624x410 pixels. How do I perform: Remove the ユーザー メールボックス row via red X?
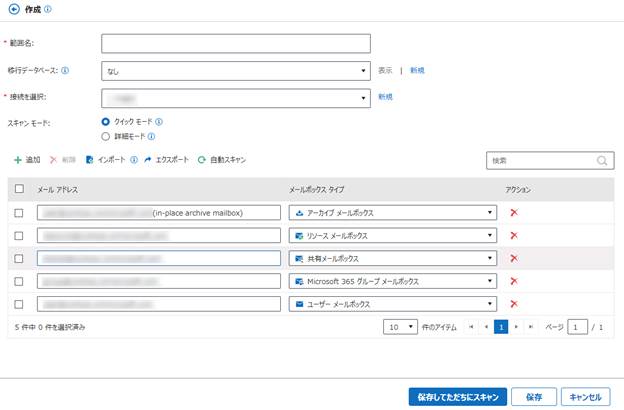tap(514, 304)
